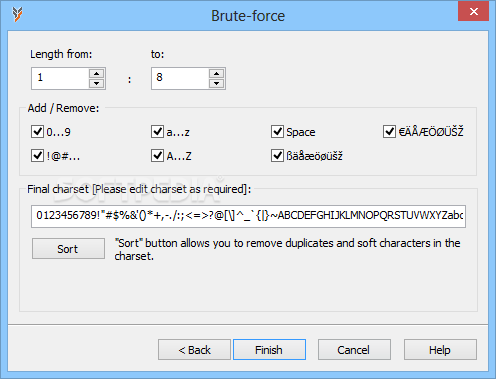Click the Finish button

pos(269,350)
